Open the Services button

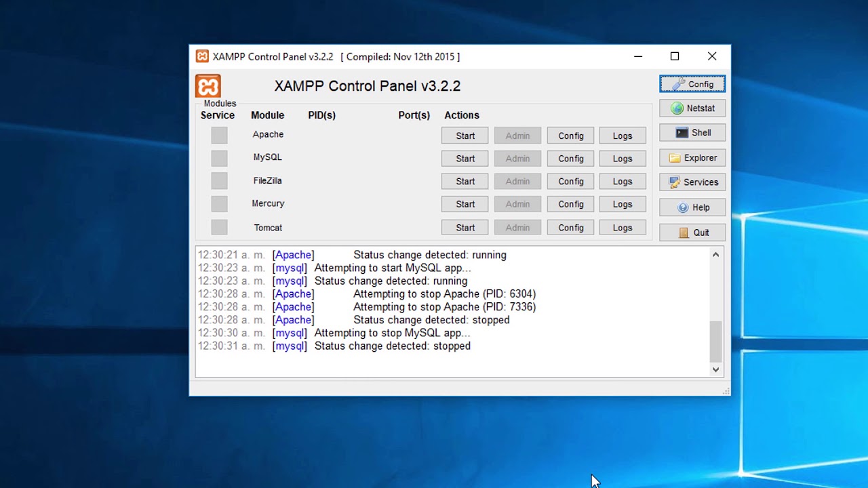692,182
